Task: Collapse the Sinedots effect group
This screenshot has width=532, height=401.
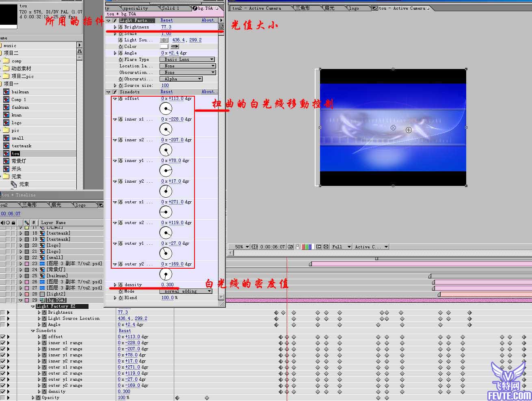Action: coord(108,92)
